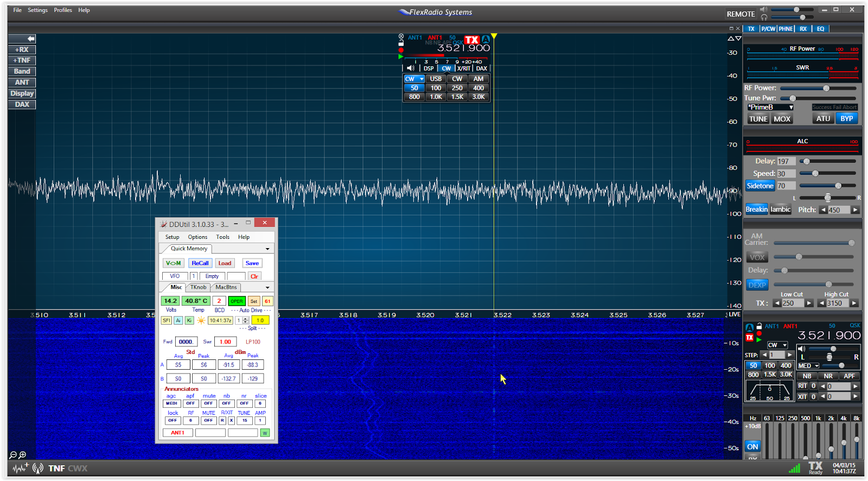Switch to the P/CW panel tab
The image size is (868, 481).
point(768,29)
